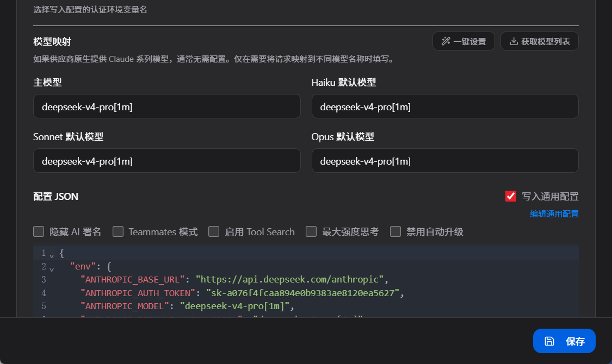
Task: Click the 一键设置 quick setup button
Action: tap(463, 41)
